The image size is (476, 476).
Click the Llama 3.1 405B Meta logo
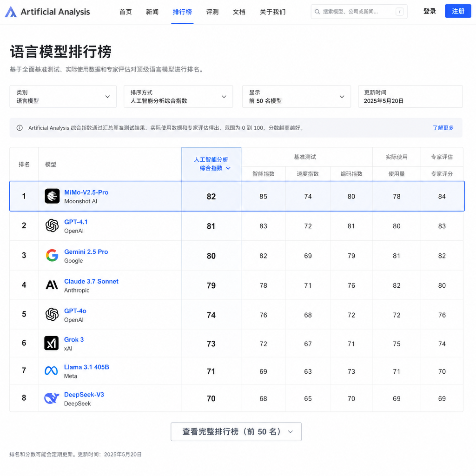pos(51,370)
